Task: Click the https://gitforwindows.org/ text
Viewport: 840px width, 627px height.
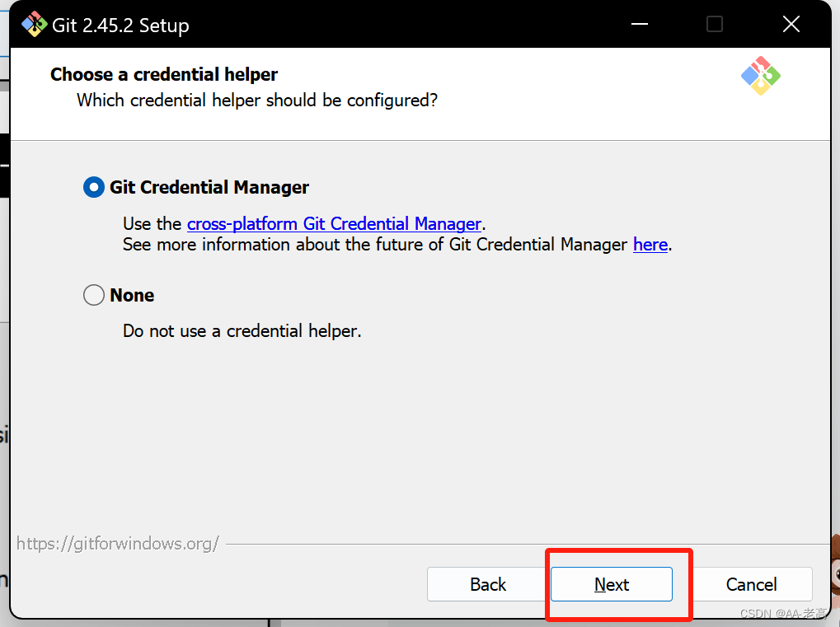Action: click(x=118, y=544)
